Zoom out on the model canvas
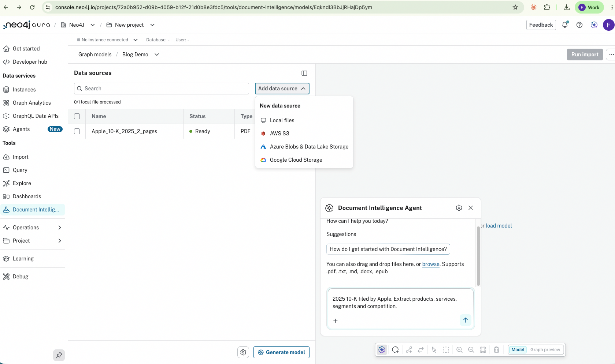The height and width of the screenshot is (364, 615). click(471, 350)
